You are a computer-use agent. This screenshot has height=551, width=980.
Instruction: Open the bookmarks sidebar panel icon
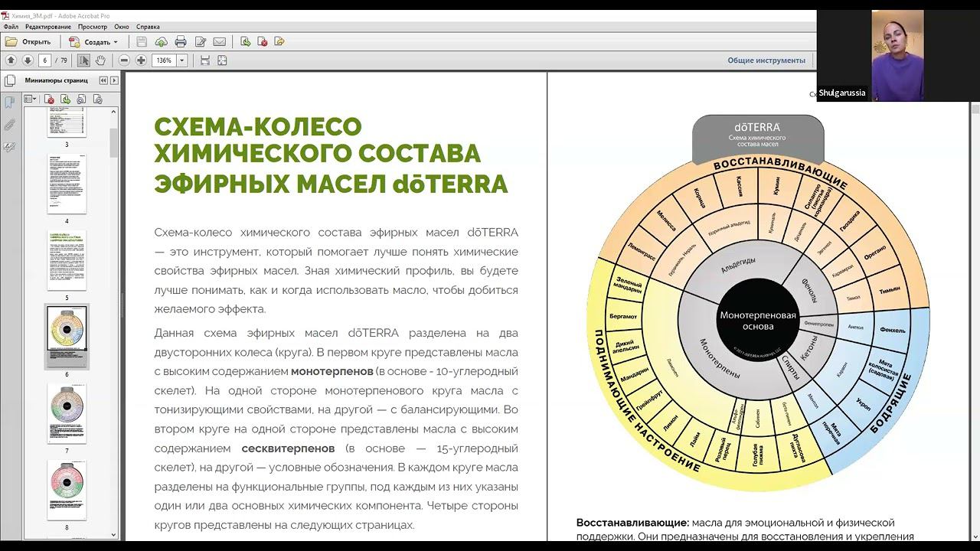click(9, 103)
